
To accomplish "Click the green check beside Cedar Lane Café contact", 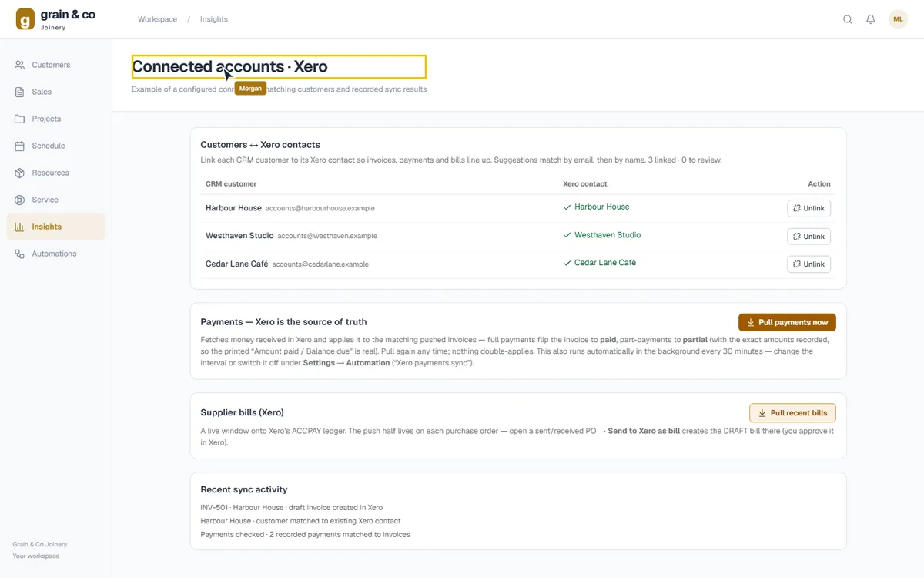I will [x=567, y=263].
